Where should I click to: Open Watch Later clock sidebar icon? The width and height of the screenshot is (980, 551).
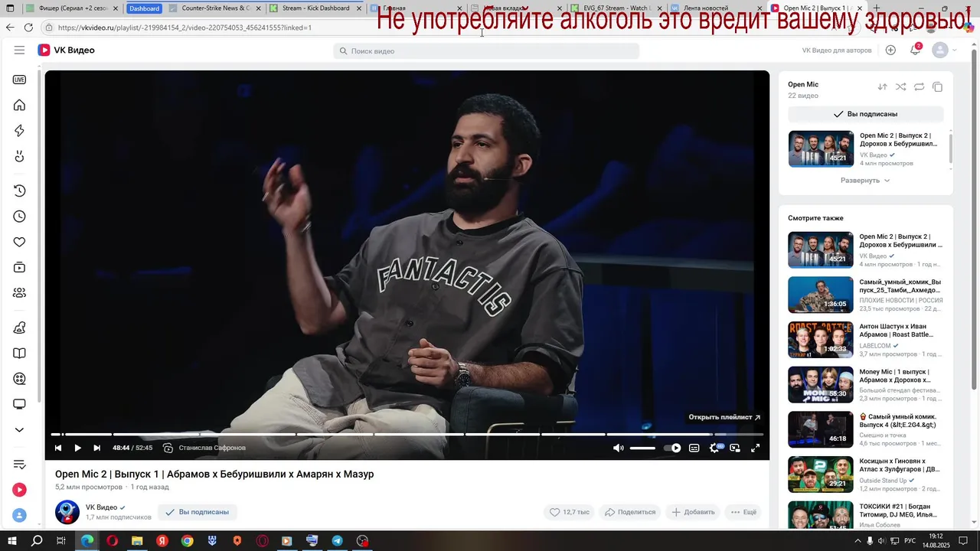coord(19,217)
